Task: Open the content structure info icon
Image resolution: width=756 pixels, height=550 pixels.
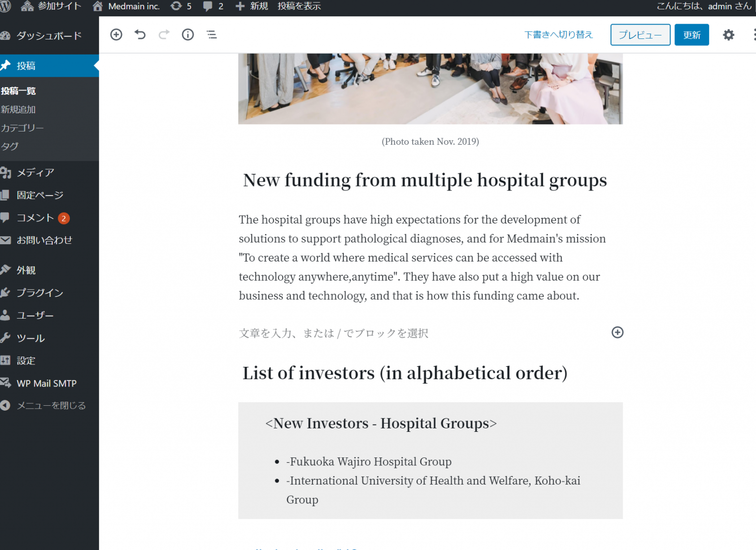Action: (x=188, y=34)
